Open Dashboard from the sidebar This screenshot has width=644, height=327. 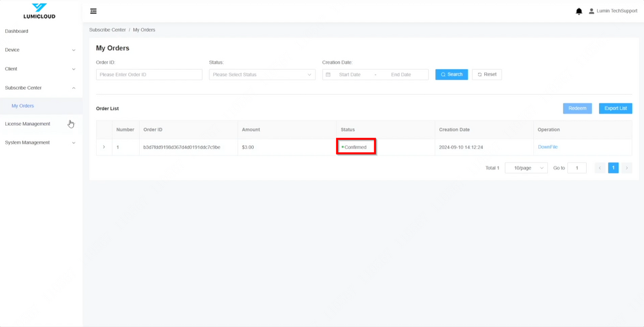click(17, 31)
